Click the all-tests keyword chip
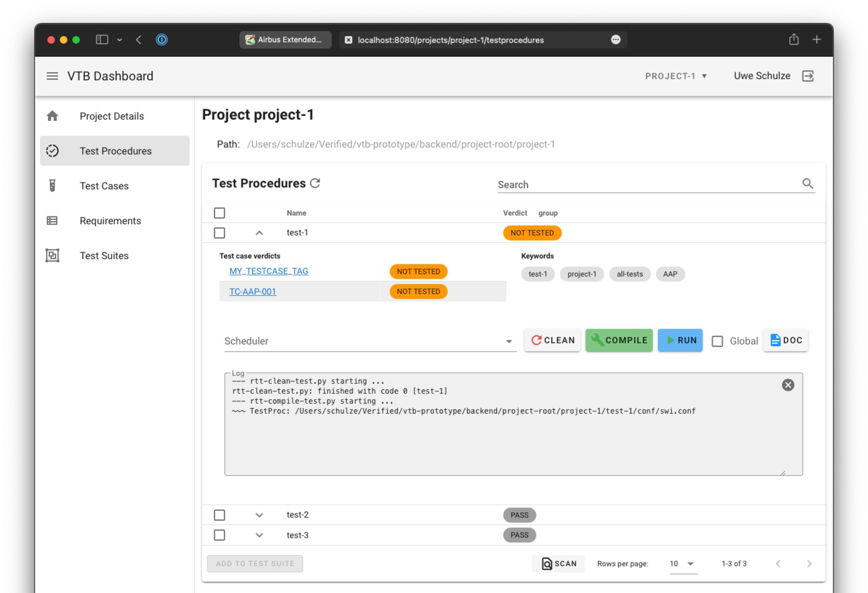The image size is (868, 593). coord(630,274)
